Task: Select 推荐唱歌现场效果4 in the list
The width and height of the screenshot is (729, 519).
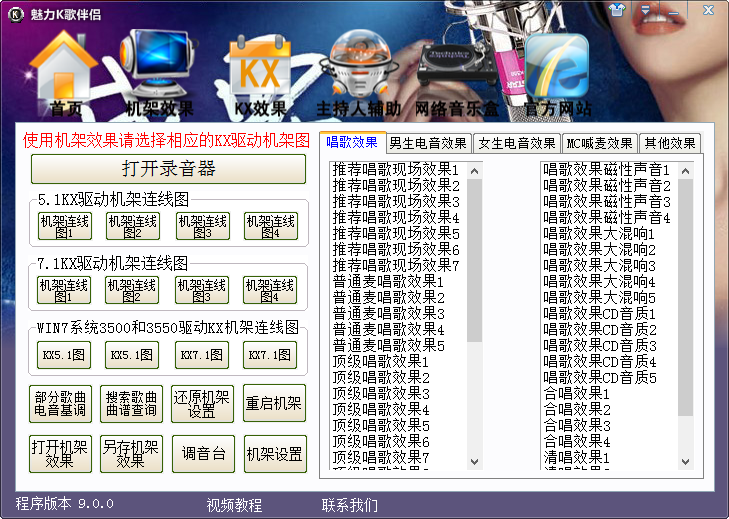Action: (396, 218)
